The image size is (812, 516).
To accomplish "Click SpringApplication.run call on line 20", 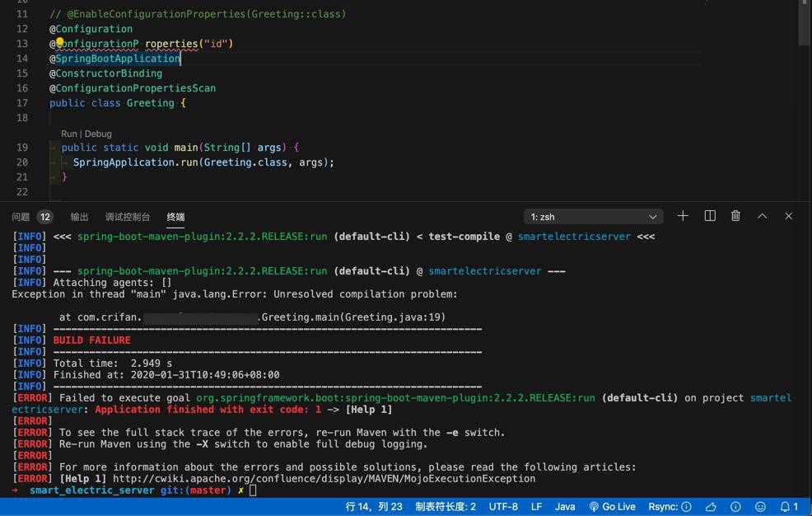I will coord(135,162).
